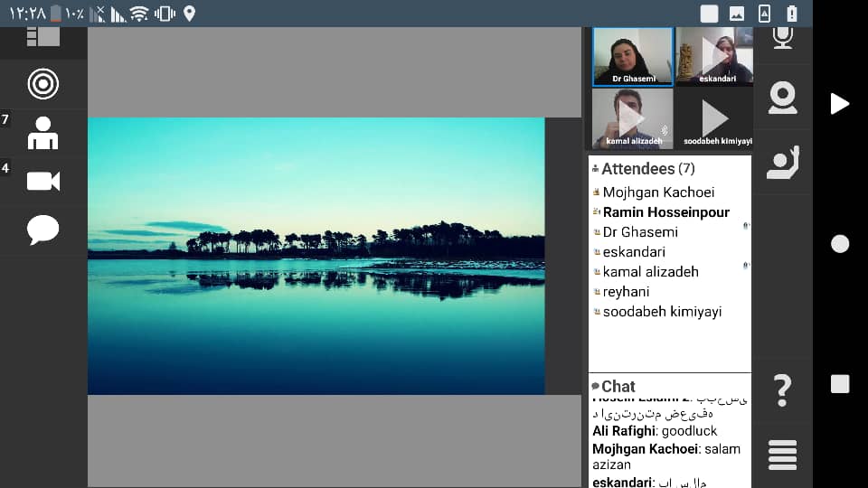868x488 pixels.
Task: Open the video camera pod icon
Action: [x=42, y=181]
